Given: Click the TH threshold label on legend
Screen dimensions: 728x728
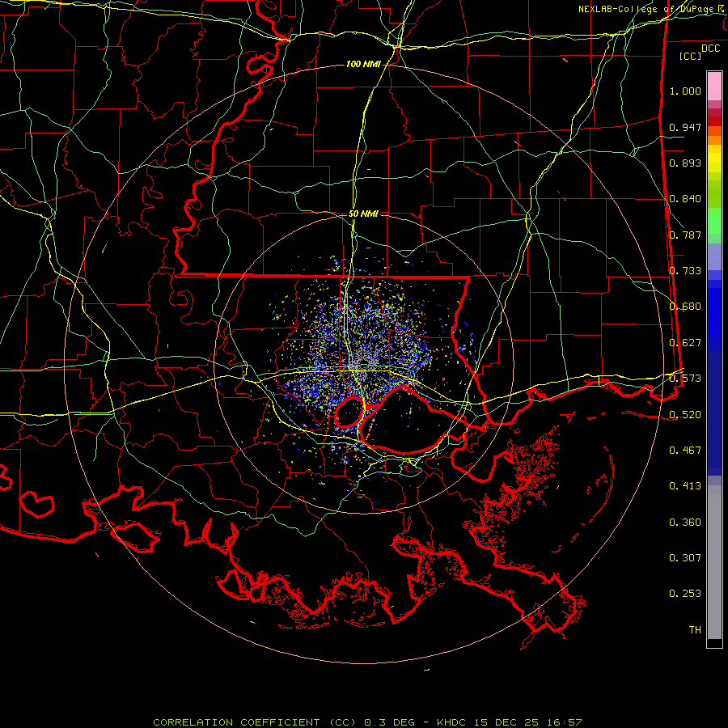Looking at the screenshot, I should 695,630.
